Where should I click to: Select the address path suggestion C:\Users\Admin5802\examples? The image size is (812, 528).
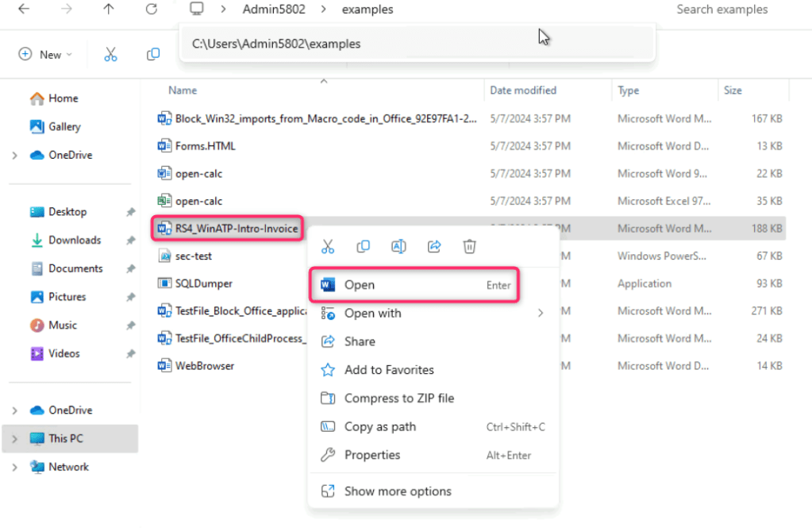point(276,44)
